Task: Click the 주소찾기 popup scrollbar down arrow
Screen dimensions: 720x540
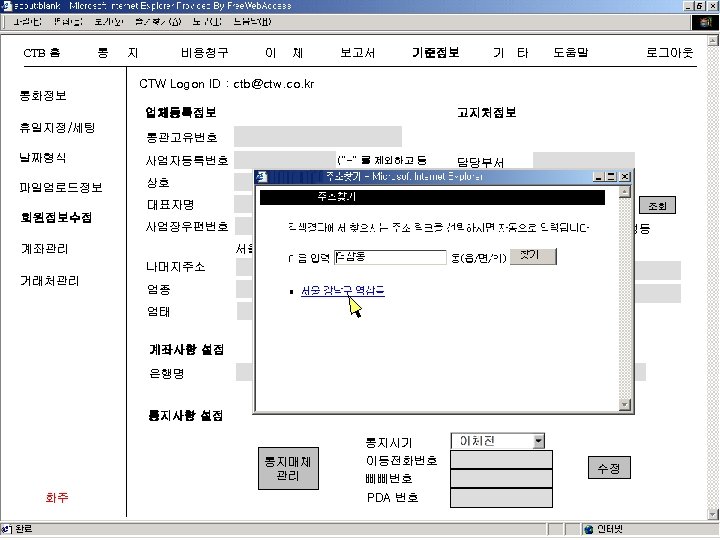Action: click(624, 404)
